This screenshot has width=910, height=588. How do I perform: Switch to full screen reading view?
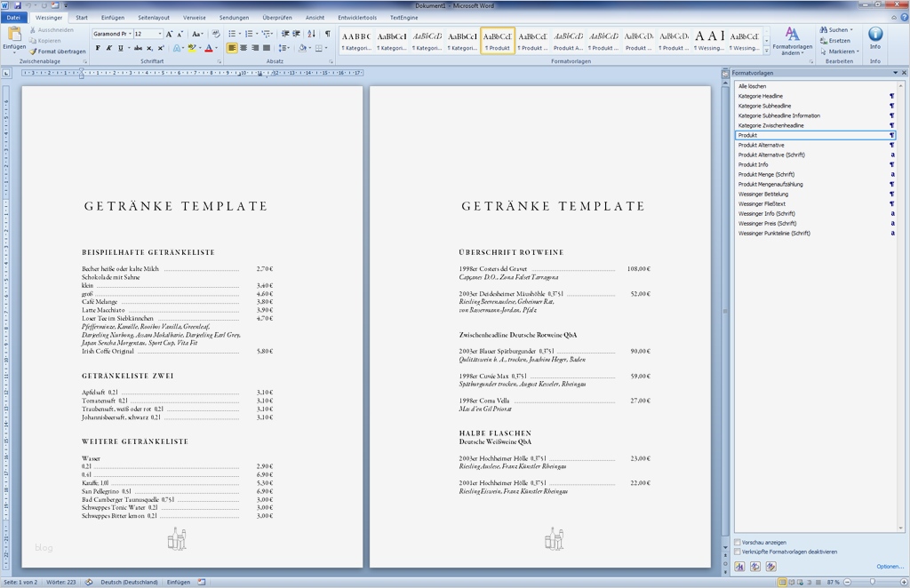[x=792, y=582]
